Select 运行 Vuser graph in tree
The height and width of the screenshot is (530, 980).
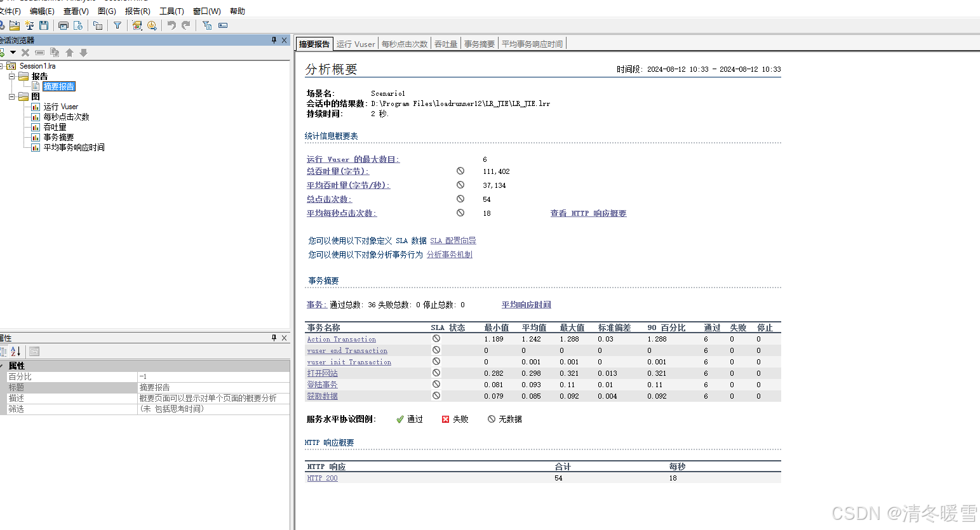point(60,107)
